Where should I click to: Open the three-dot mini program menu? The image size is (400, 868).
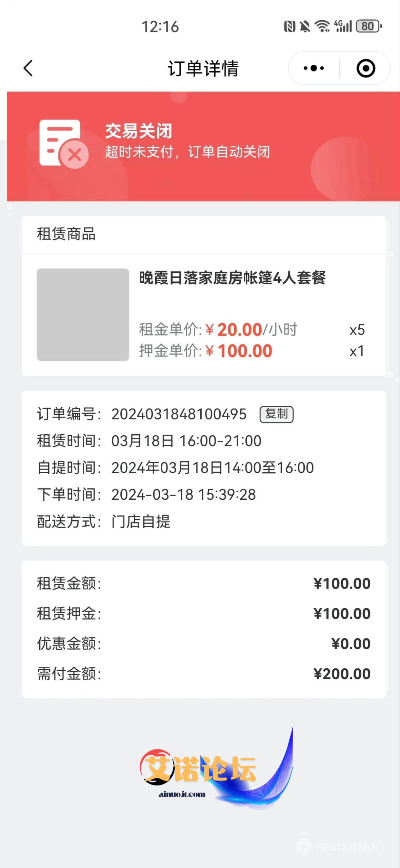[x=314, y=68]
